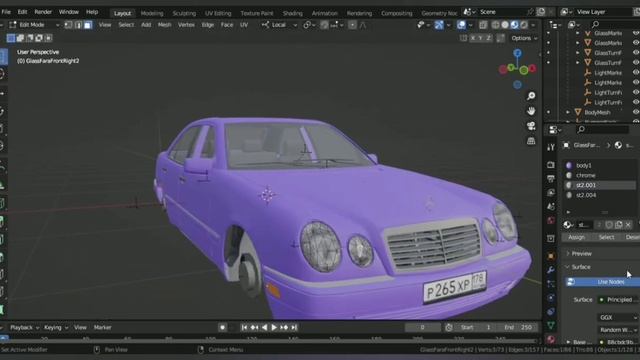Toggle fake user shield for material
Viewport: 640px width, 360px height.
609,225
